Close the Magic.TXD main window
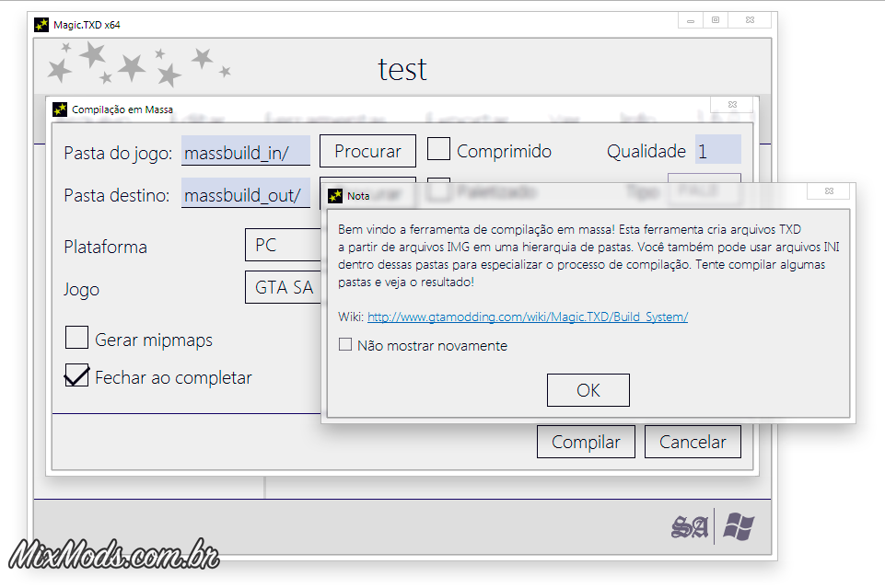The height and width of the screenshot is (588, 885). (750, 20)
